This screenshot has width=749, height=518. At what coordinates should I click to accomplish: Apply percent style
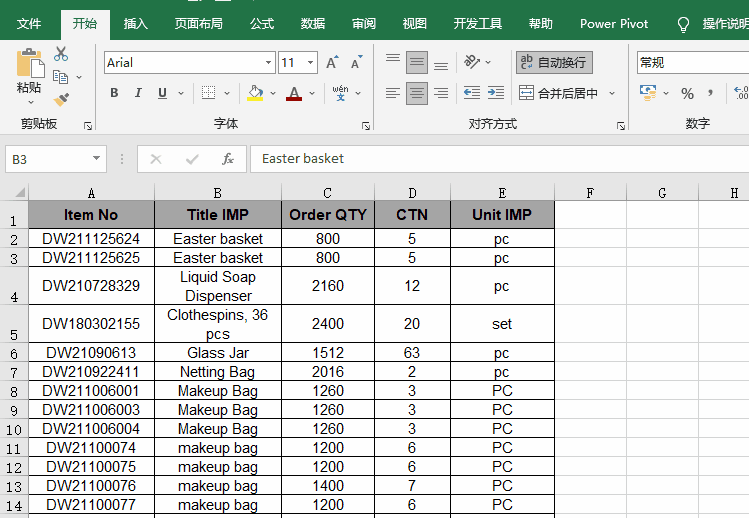pos(687,93)
